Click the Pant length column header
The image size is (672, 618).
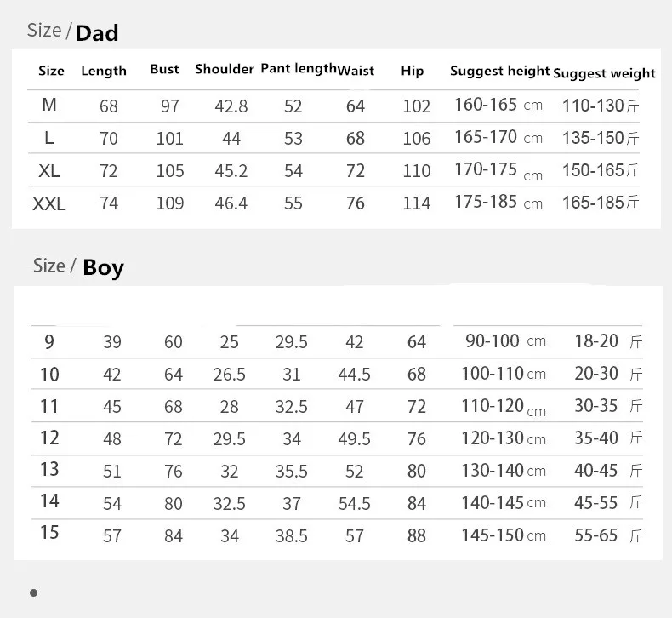[x=299, y=69]
